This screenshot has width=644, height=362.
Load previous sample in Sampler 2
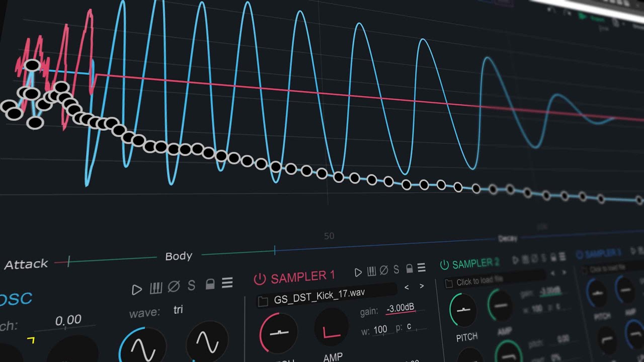point(553,273)
